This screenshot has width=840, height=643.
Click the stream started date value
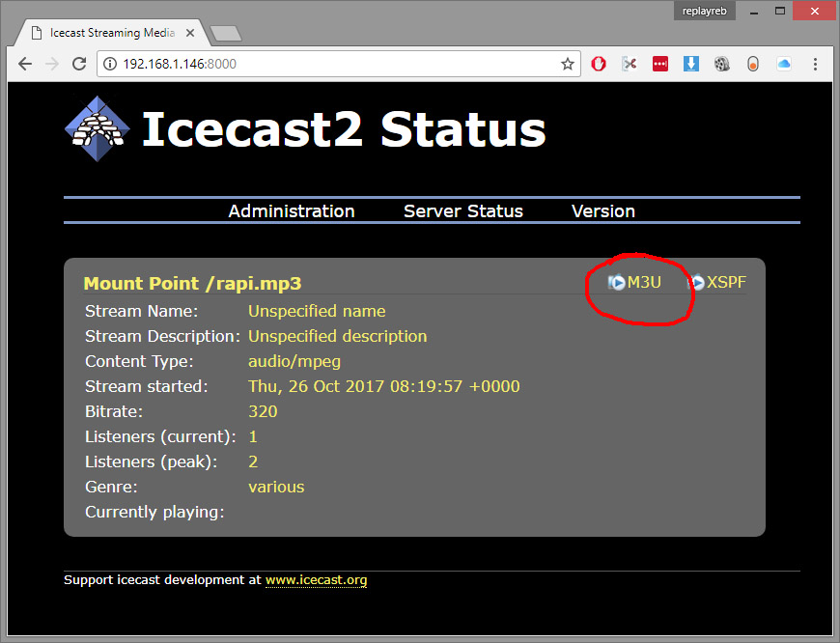point(383,386)
